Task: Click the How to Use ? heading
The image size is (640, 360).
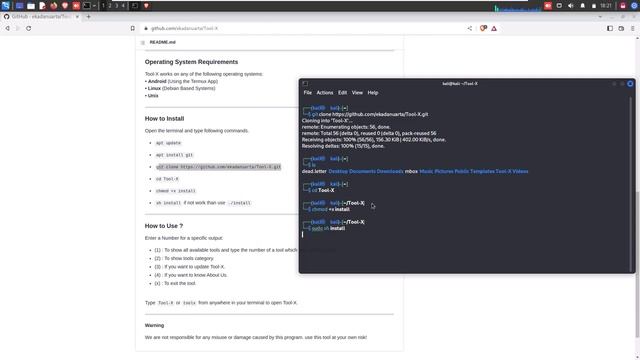Action: (x=164, y=226)
